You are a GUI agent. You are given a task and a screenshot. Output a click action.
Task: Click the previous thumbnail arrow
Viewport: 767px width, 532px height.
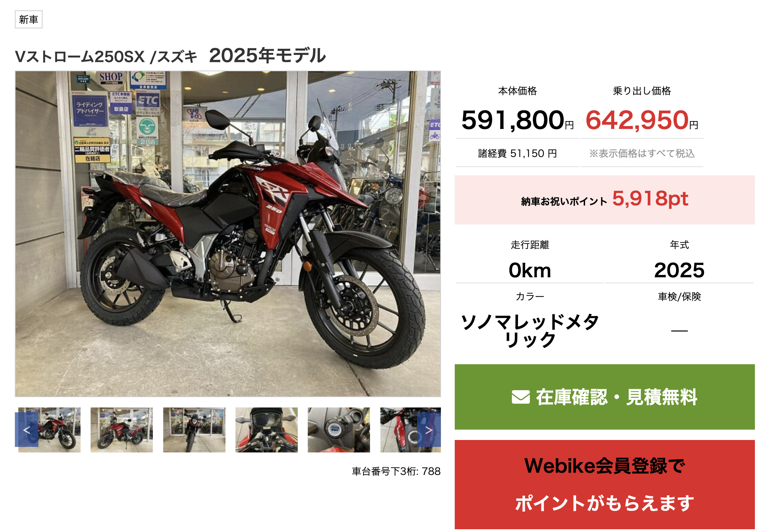tap(27, 430)
